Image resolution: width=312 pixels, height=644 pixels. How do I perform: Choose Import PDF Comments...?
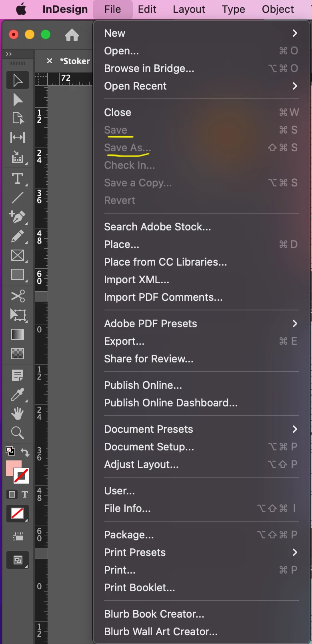[x=202, y=297]
